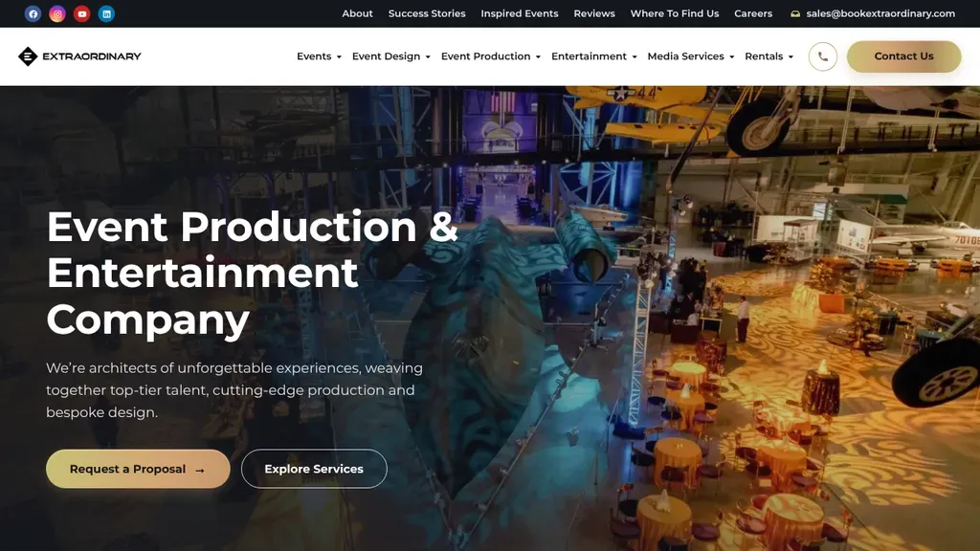Expand the Rentals dropdown menu

click(768, 56)
